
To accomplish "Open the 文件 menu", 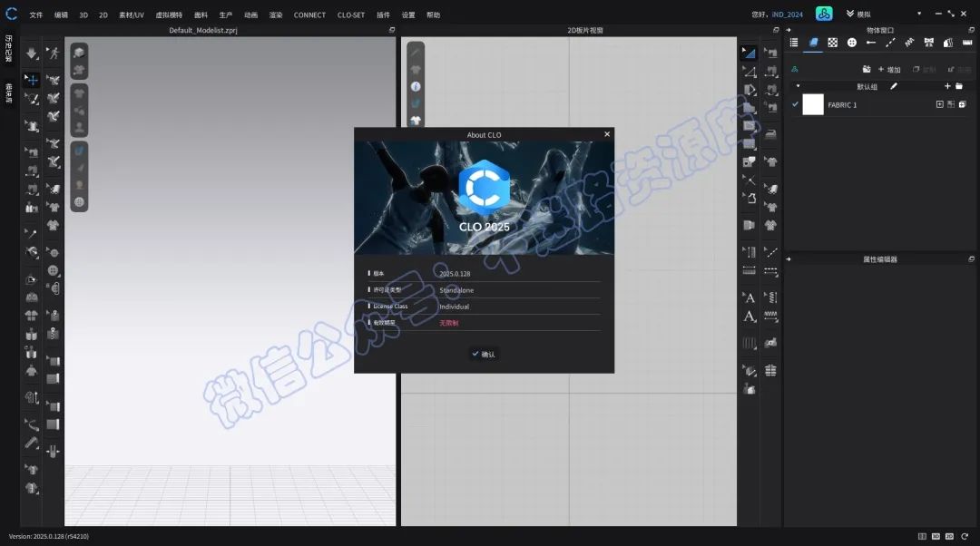I will 36,15.
